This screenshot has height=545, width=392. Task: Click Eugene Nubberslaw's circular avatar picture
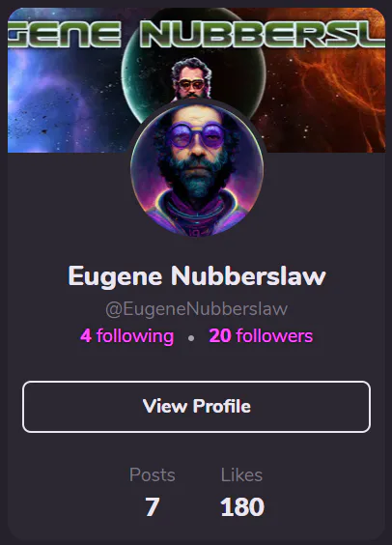[x=197, y=170]
